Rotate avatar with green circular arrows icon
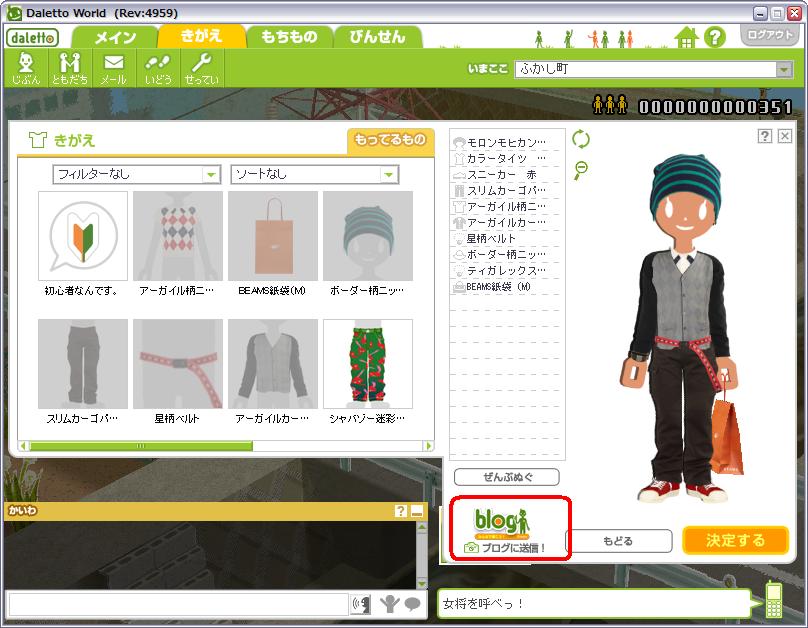 click(x=581, y=139)
